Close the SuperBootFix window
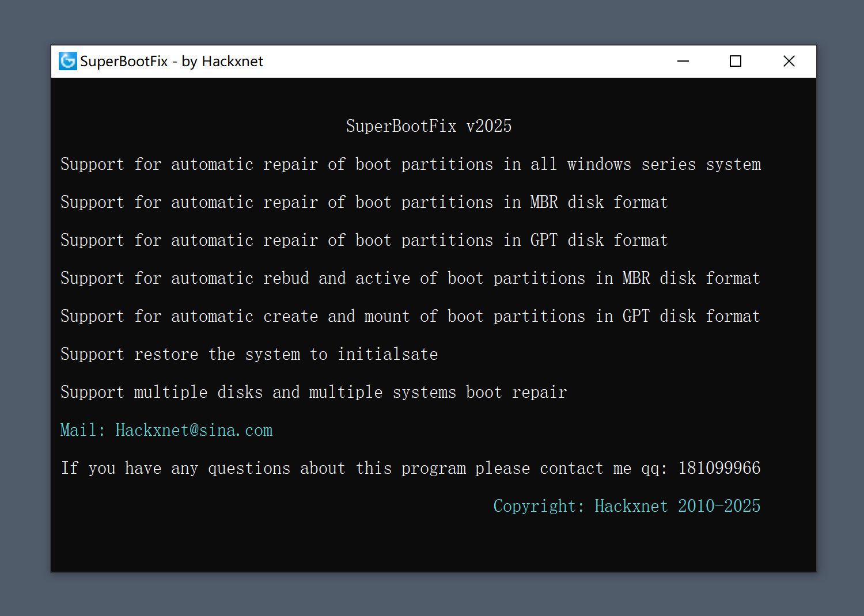 tap(789, 61)
